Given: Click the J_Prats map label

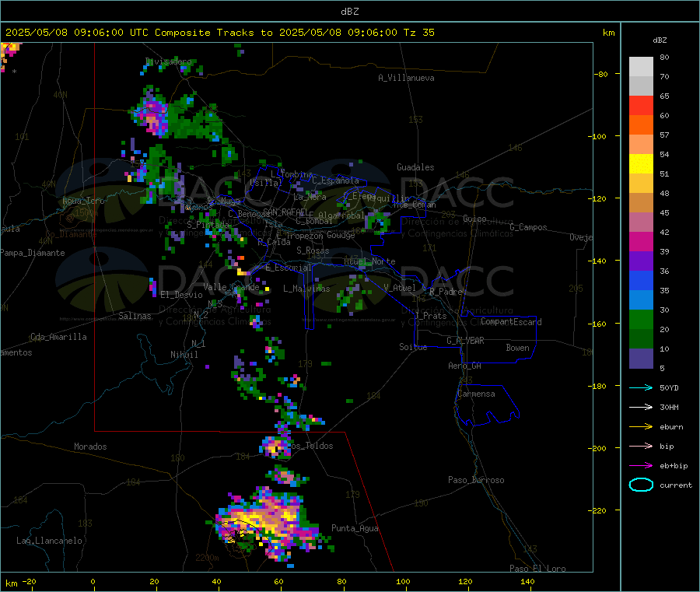Looking at the screenshot, I should tap(430, 316).
